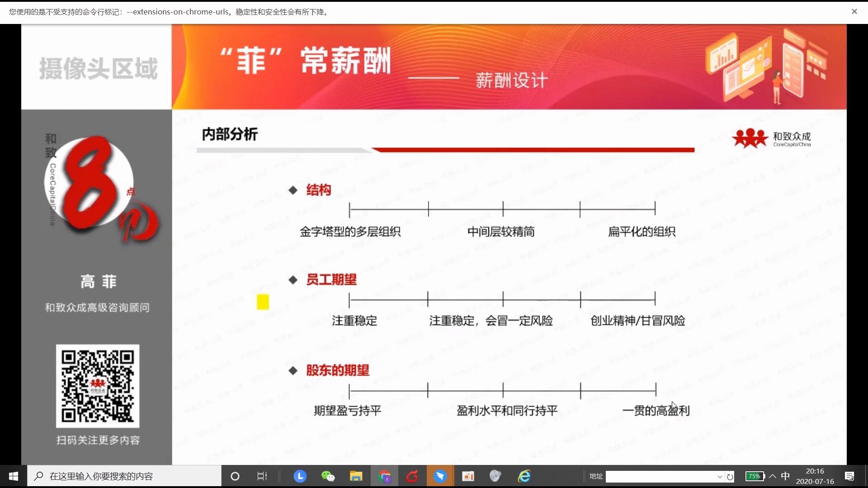Click the yellow square marker
868x488 pixels.
(x=263, y=302)
